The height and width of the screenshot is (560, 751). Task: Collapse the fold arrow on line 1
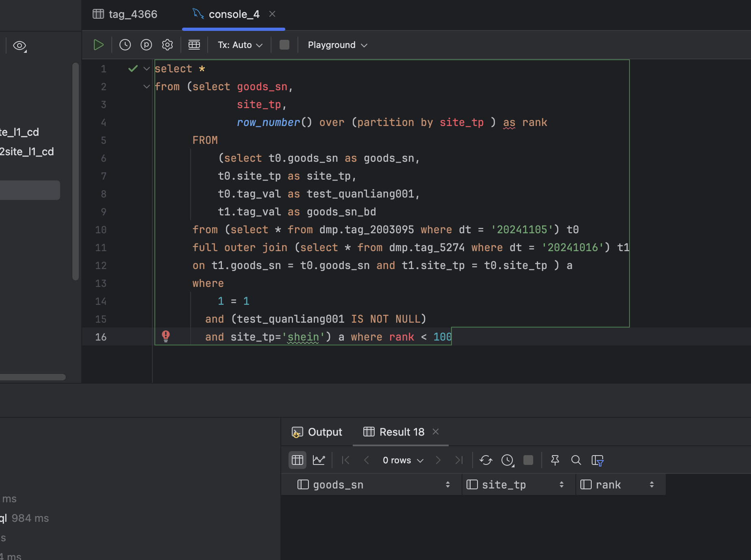coord(147,69)
